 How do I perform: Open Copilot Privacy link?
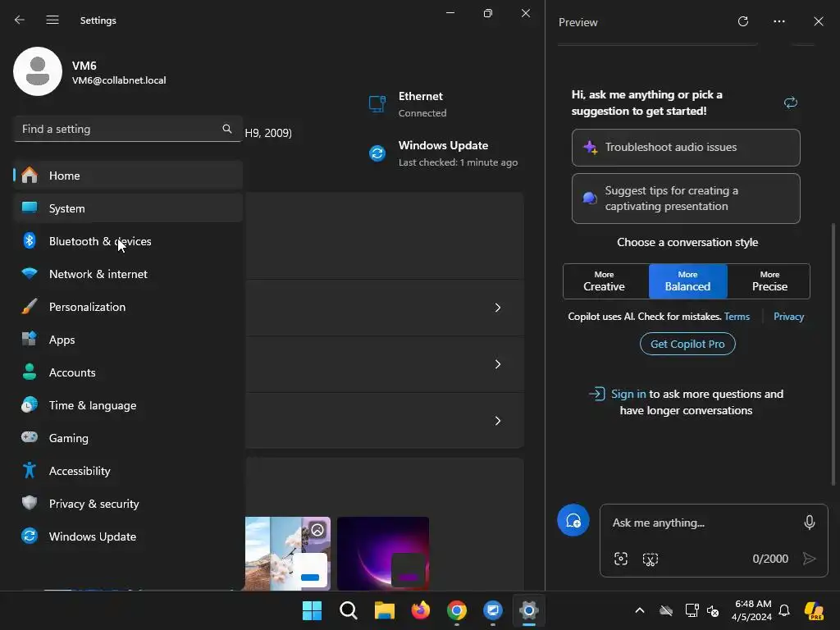pos(788,317)
